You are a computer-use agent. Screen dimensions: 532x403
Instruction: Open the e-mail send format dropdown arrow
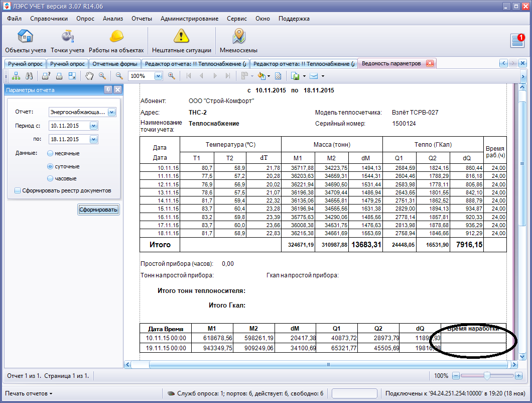323,76
